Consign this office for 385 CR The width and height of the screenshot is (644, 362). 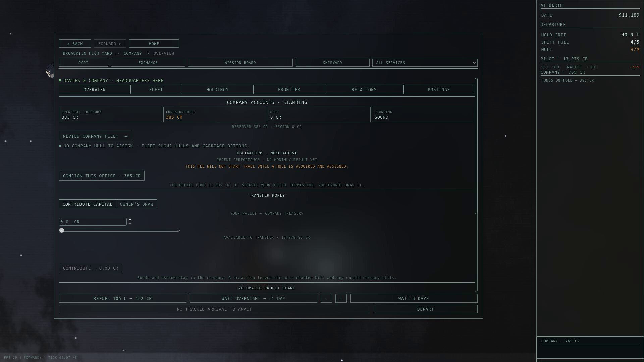coord(102,176)
